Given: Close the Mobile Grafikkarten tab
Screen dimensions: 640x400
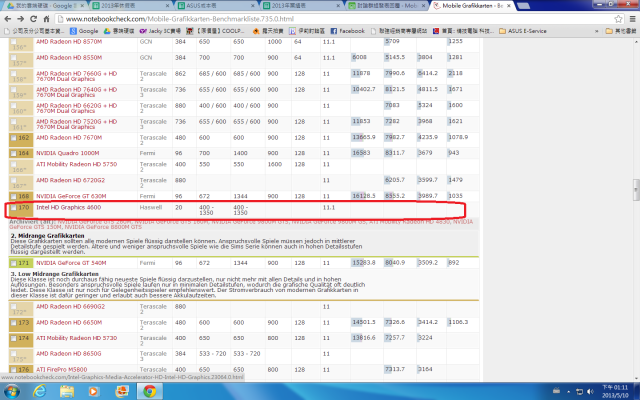Looking at the screenshot, I should (509, 6).
